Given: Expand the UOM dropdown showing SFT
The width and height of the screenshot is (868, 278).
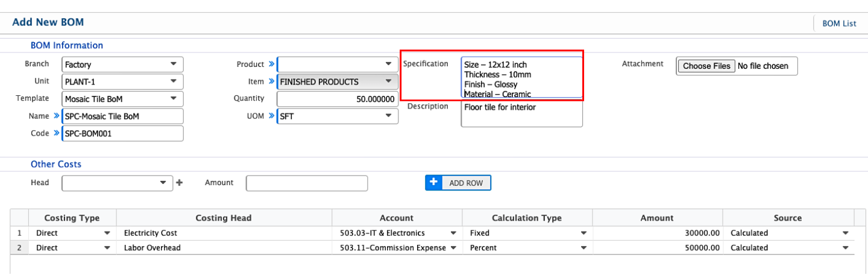Looking at the screenshot, I should pyautogui.click(x=338, y=116).
